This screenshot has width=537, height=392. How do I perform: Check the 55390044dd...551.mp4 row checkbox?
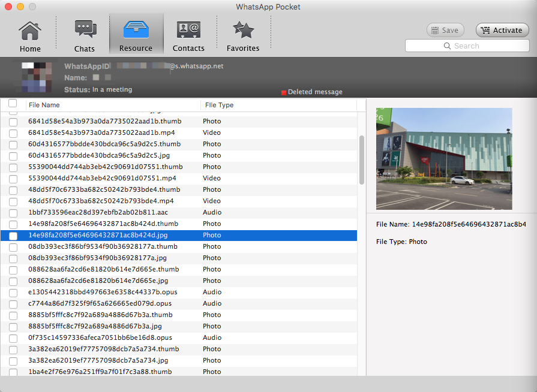[x=13, y=179]
